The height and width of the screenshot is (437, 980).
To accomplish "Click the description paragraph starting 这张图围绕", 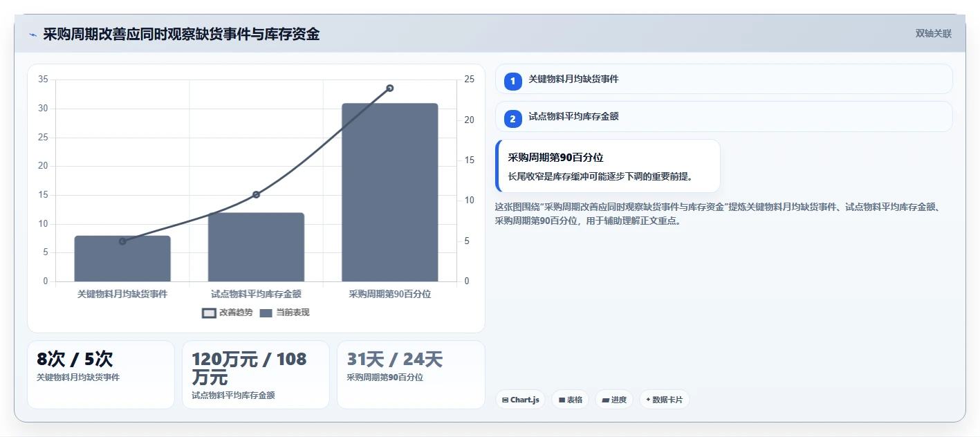I will pos(716,214).
